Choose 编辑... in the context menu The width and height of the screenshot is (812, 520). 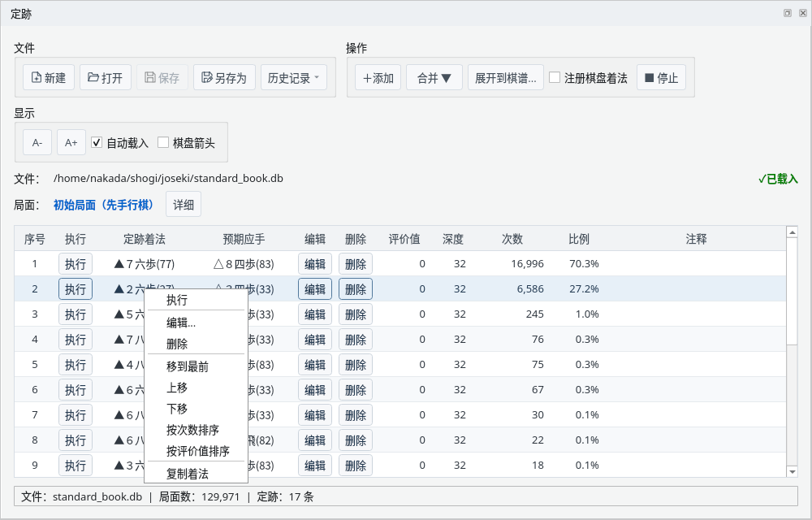point(196,323)
